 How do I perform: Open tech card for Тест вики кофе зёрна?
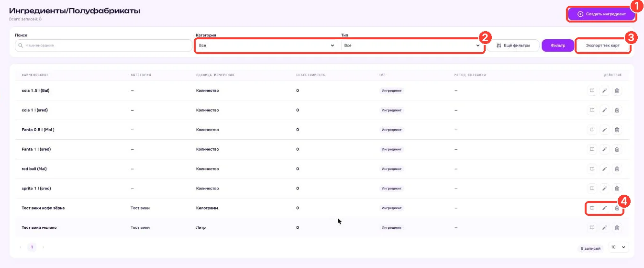coord(592,208)
